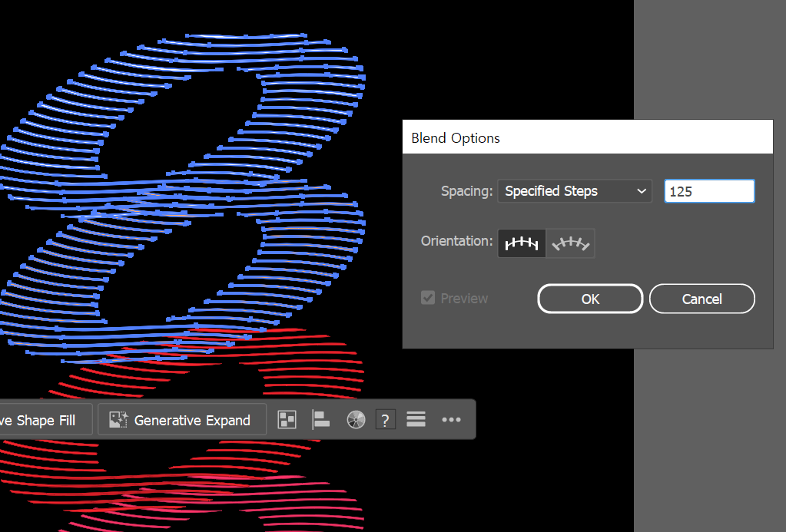The height and width of the screenshot is (532, 786).
Task: Confirm blend settings with OK
Action: tap(590, 299)
